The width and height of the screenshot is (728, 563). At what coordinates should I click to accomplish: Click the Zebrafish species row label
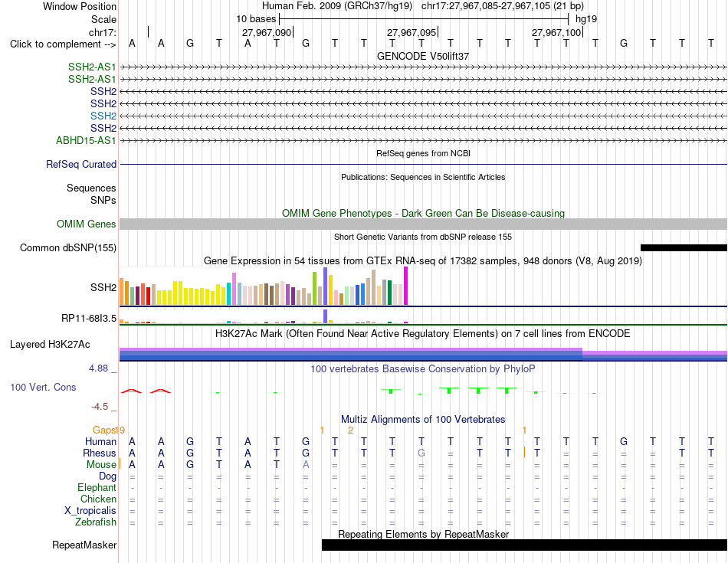click(x=96, y=522)
